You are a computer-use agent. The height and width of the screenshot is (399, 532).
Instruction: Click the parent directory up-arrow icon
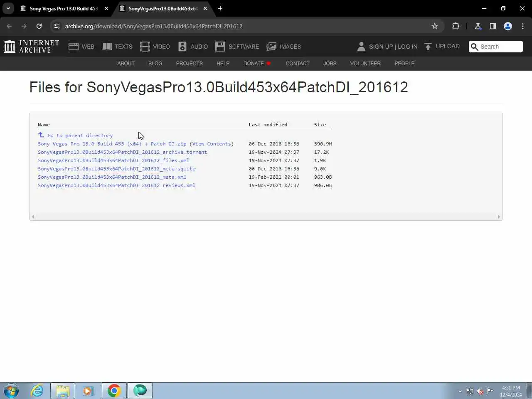[41, 135]
